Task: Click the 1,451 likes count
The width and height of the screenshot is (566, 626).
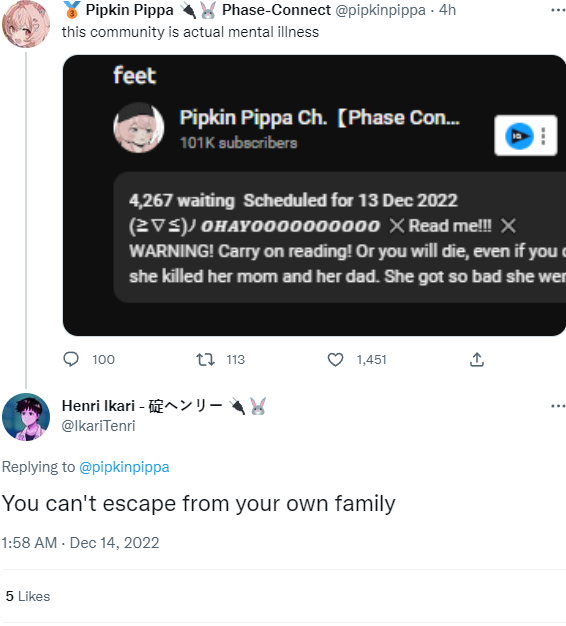Action: [x=372, y=360]
